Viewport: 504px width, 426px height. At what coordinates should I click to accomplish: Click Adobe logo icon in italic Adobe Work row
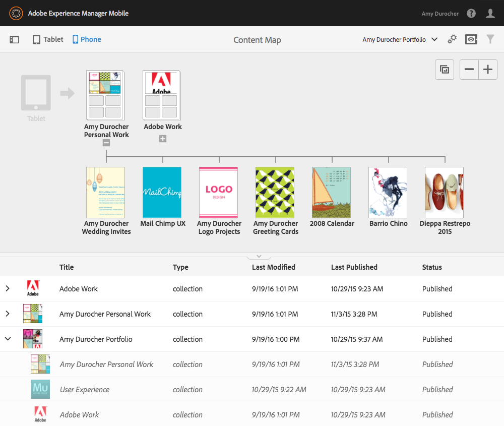click(40, 414)
